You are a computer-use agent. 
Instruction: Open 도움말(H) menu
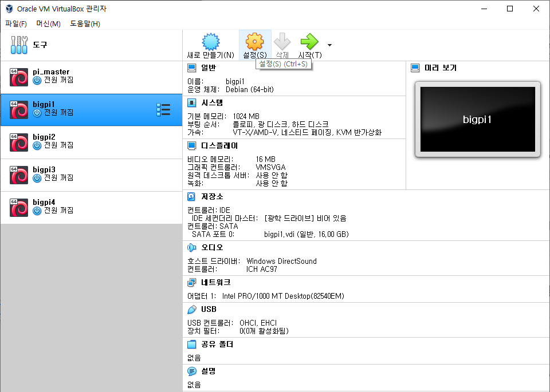(x=85, y=24)
